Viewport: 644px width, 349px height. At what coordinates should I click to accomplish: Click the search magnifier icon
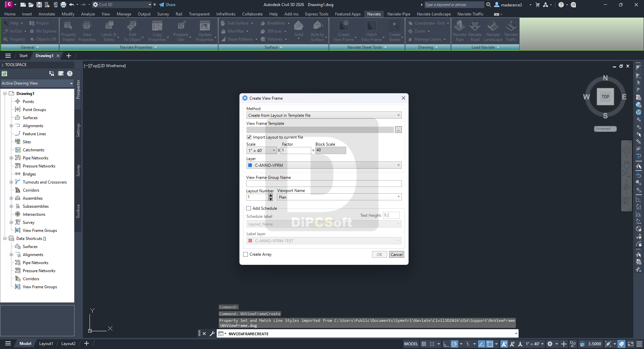coord(489,5)
